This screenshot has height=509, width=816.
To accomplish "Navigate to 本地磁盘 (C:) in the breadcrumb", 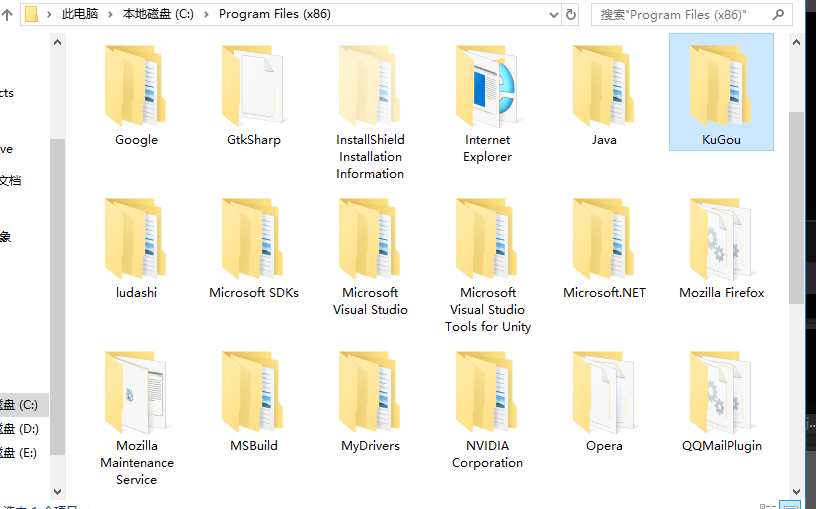I will (x=158, y=14).
